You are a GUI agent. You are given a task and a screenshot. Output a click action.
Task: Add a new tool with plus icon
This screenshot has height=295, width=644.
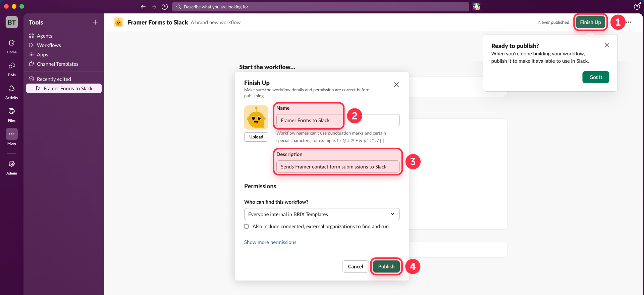(96, 22)
